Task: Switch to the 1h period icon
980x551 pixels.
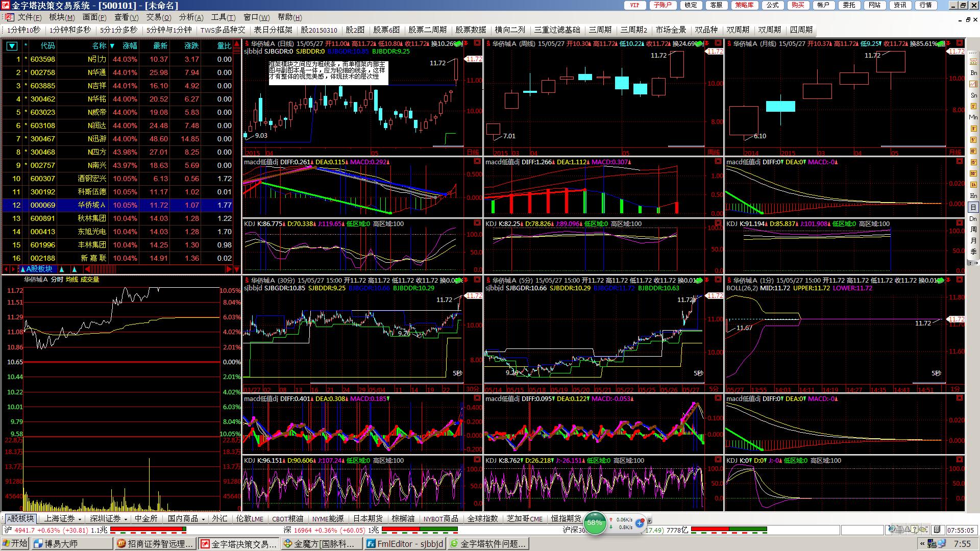Action: click(x=973, y=185)
